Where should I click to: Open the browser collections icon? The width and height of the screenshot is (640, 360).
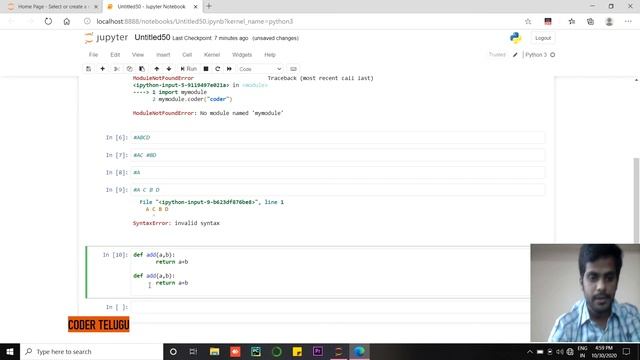(x=590, y=21)
